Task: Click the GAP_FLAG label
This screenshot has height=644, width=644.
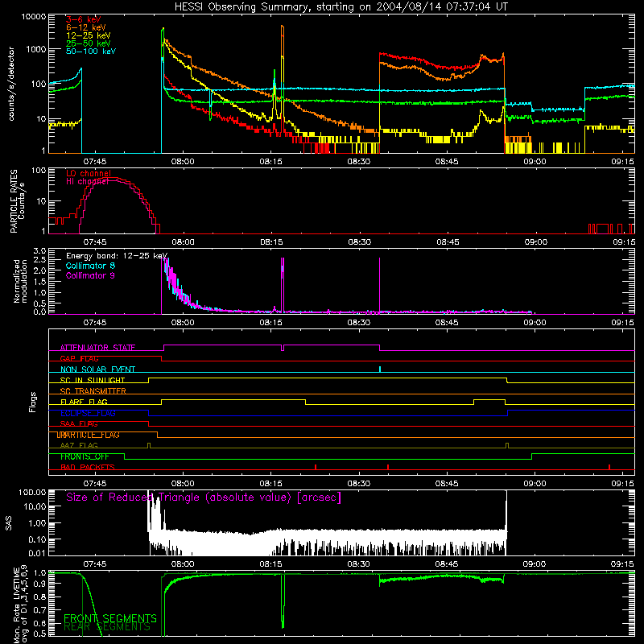Action: point(79,358)
